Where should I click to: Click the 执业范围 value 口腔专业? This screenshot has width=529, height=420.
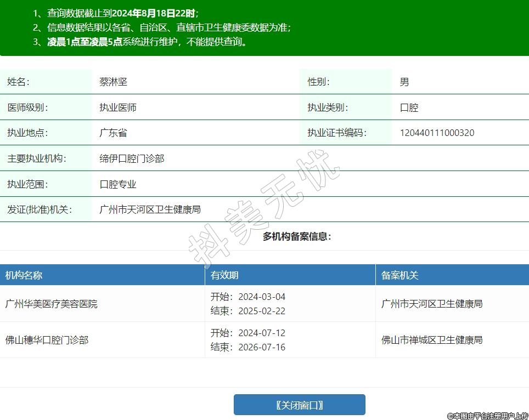[118, 184]
